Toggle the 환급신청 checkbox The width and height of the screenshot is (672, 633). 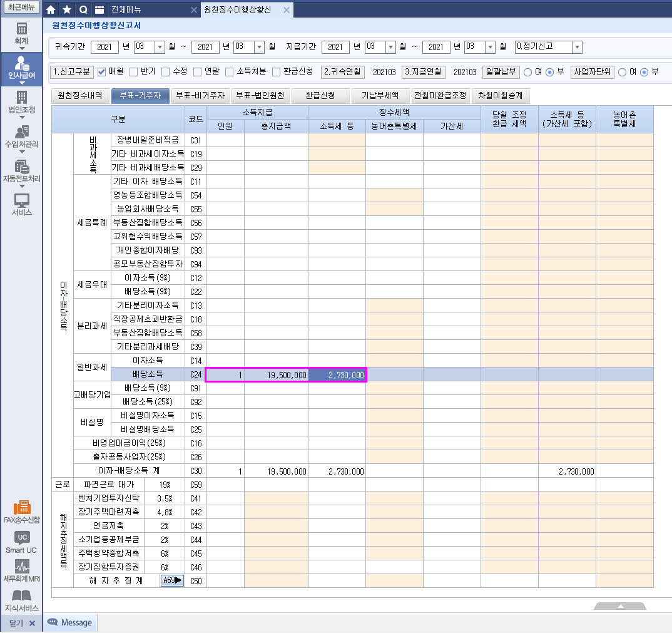(x=276, y=71)
